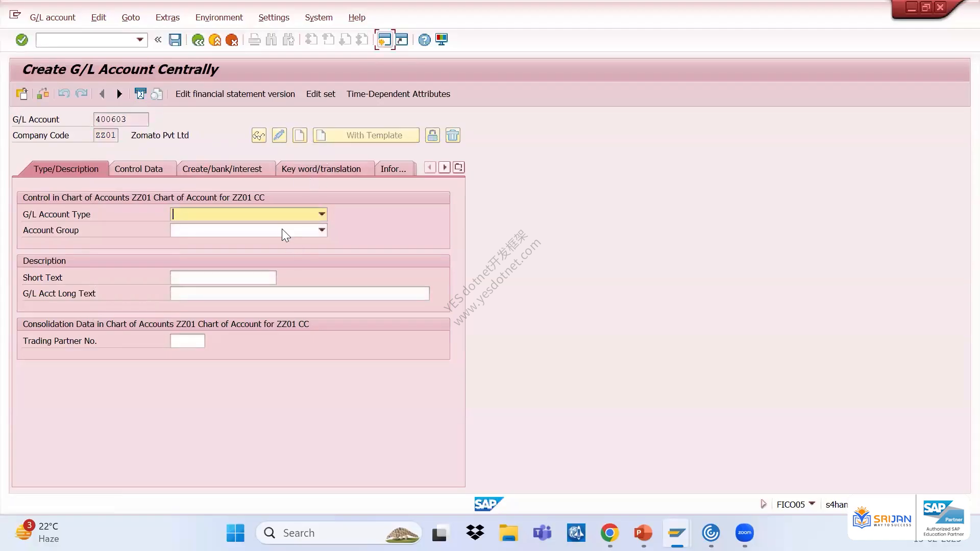Click the Display glasses icon
Image resolution: width=980 pixels, height=551 pixels.
pos(259,135)
